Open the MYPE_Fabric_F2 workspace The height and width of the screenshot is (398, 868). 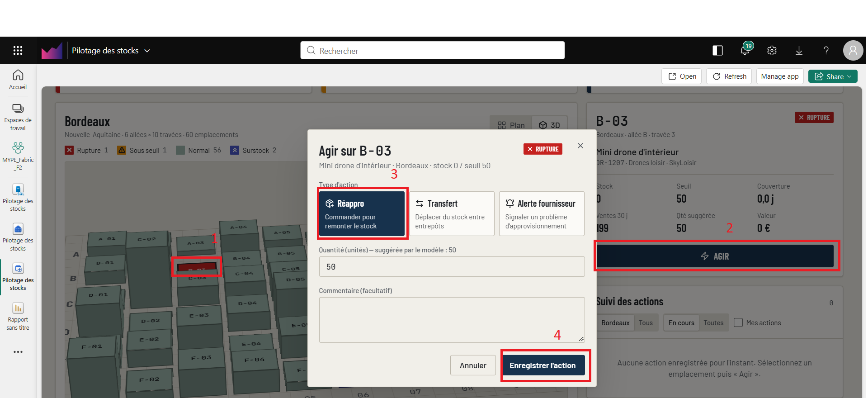[18, 157]
